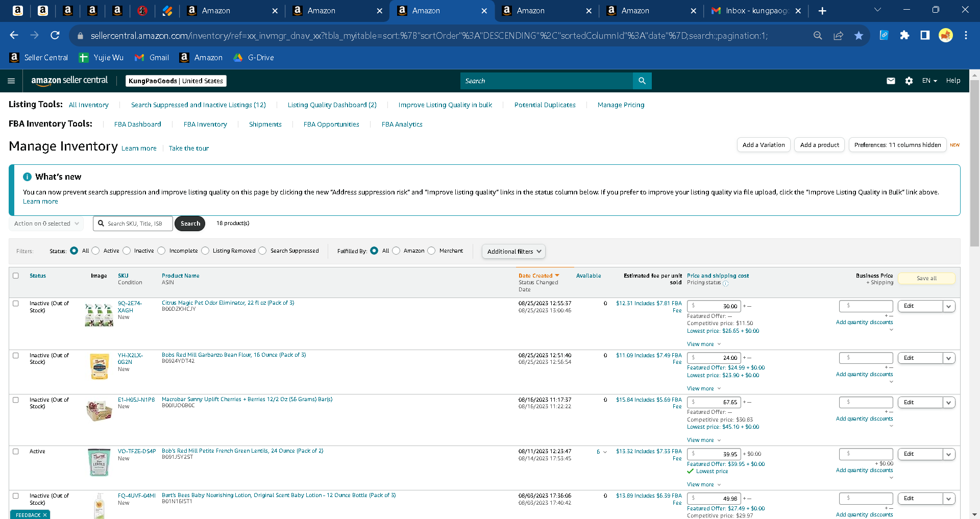Viewport: 980px width, 519px height.
Task: Go back using browser back arrow
Action: (x=14, y=35)
